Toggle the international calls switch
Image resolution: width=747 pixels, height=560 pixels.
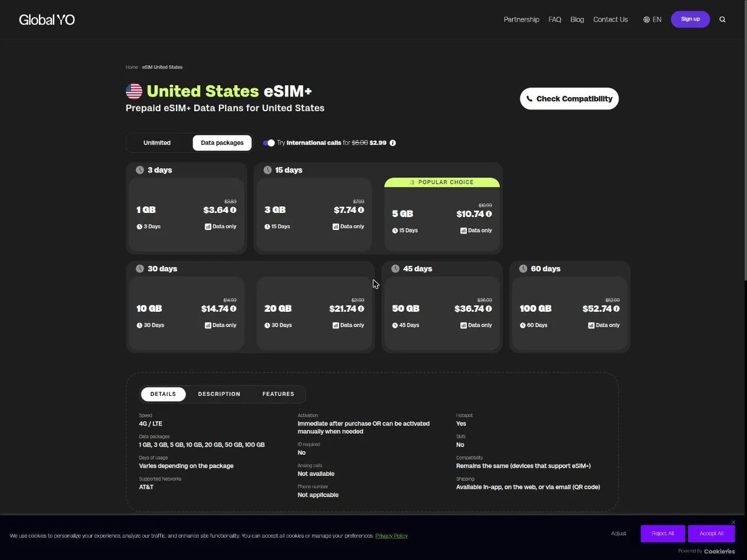pos(268,143)
